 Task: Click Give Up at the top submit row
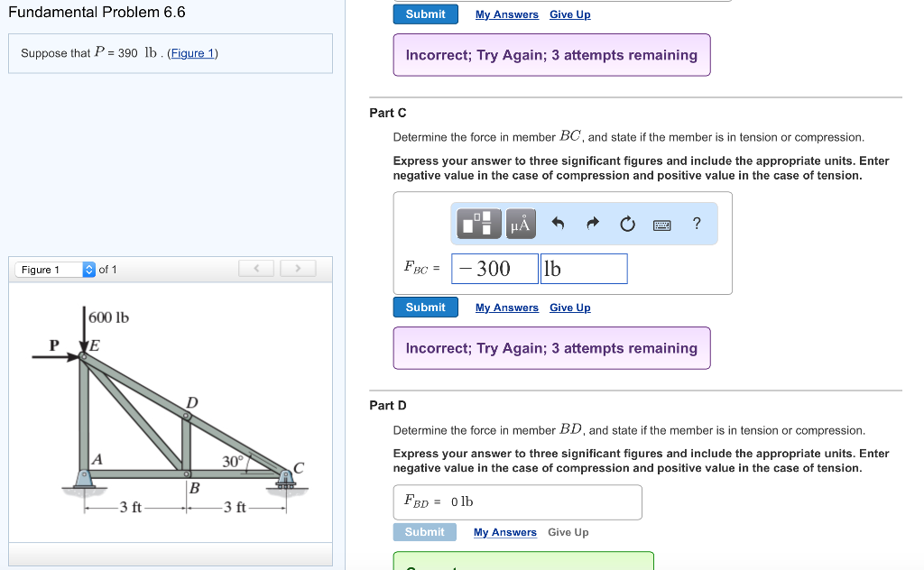[x=569, y=14]
